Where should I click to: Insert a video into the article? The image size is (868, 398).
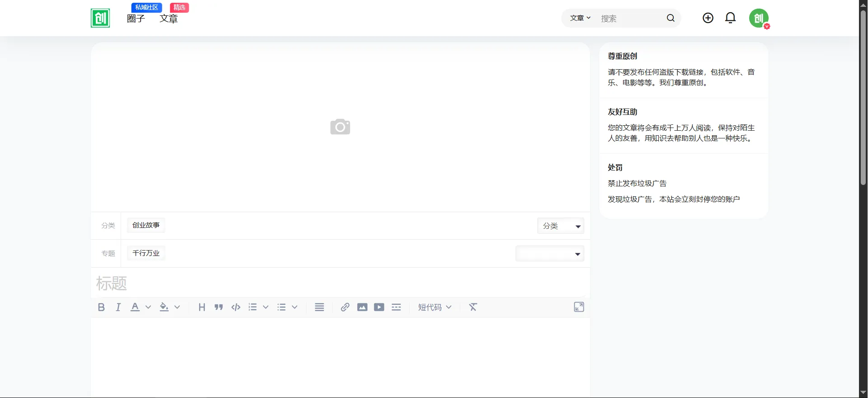[379, 307]
